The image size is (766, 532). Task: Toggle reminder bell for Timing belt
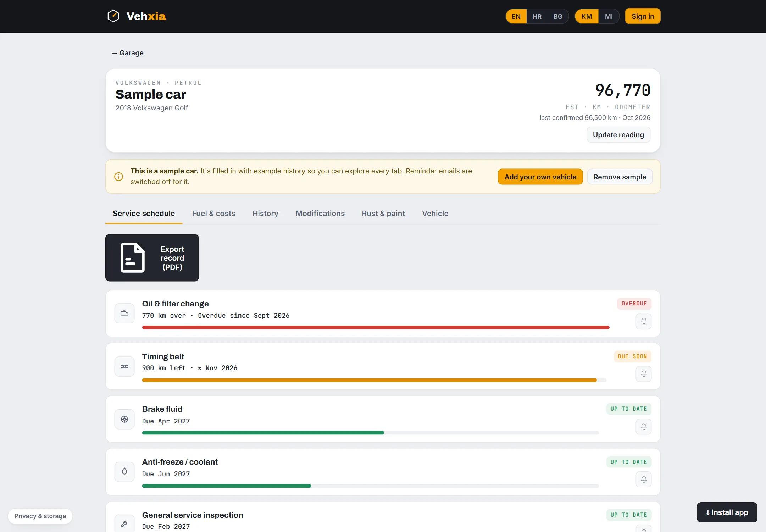point(644,374)
